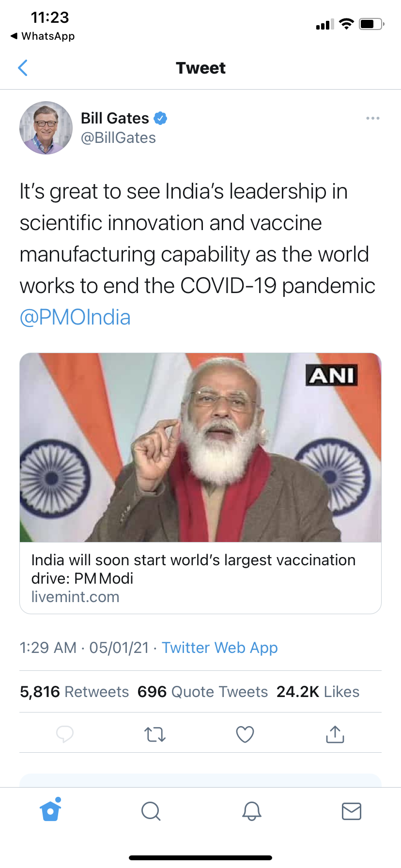Tap the share upload icon
401x868 pixels.
pyautogui.click(x=335, y=734)
